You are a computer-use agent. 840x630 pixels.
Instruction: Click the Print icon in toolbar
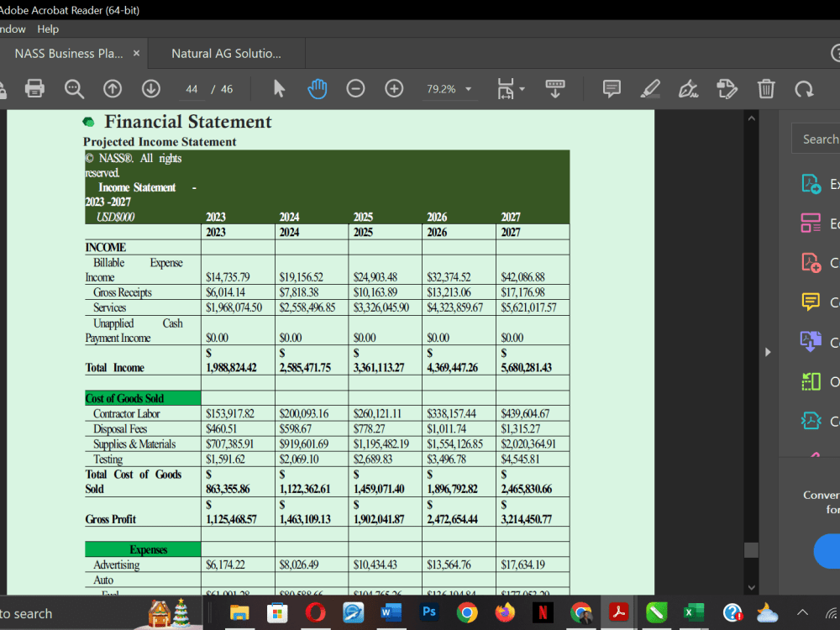point(34,89)
